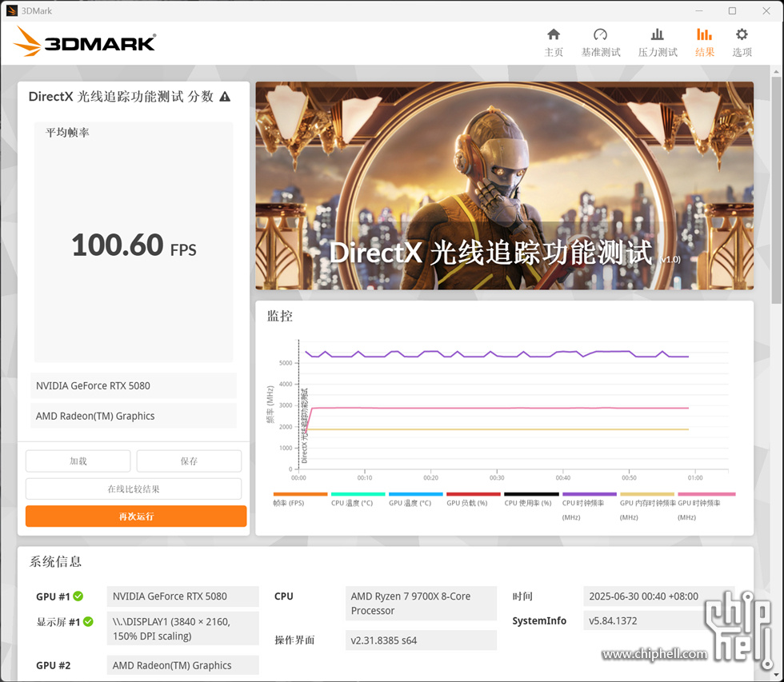
Task: Toggle the CPU 使用率 (%) legend entry
Action: point(531,499)
